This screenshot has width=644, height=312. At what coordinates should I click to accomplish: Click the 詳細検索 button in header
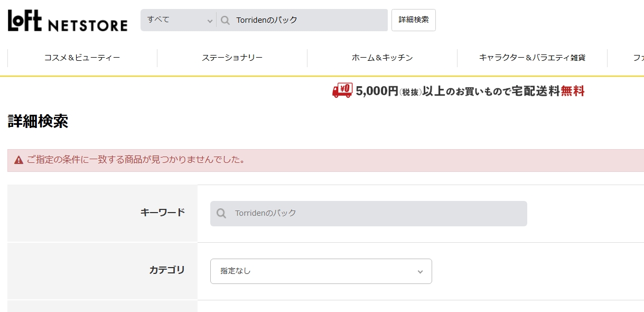pos(414,20)
